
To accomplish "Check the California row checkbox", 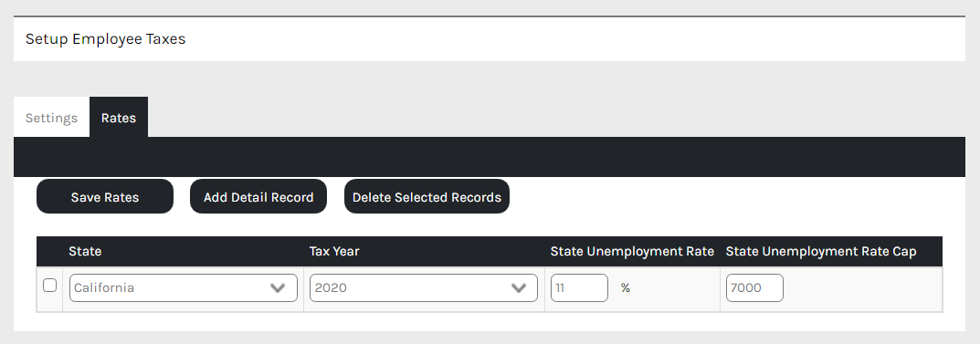I will 49,286.
